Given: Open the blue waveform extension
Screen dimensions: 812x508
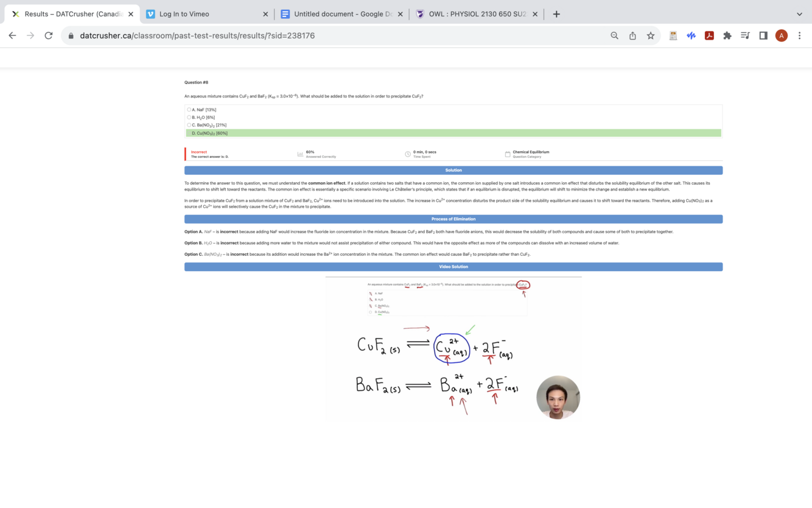Looking at the screenshot, I should (691, 35).
